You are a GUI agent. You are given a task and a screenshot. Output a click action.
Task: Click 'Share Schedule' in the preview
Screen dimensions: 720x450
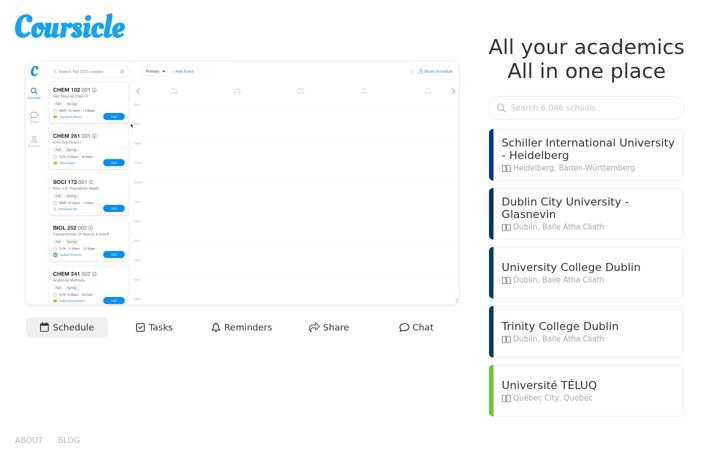[x=435, y=71]
